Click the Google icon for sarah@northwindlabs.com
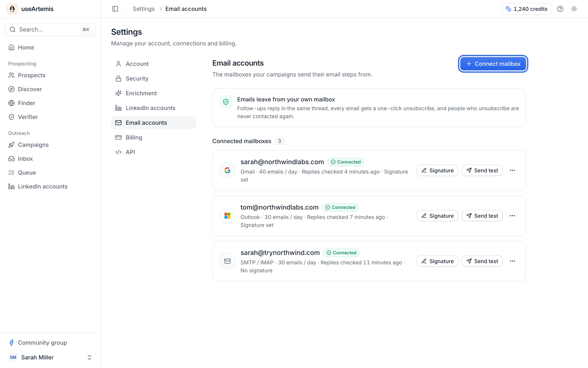The height and width of the screenshot is (368, 588). 227,170
